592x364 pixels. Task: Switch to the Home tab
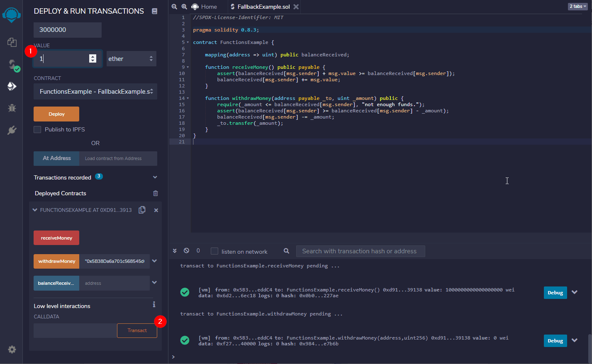click(204, 7)
